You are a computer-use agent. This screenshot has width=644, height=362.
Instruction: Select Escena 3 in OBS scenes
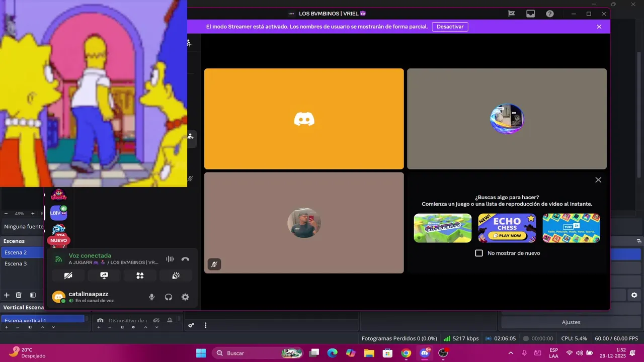click(x=22, y=263)
